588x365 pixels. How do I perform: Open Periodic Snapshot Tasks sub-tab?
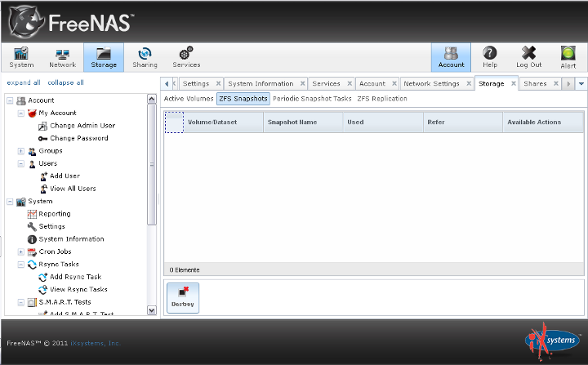pos(312,99)
